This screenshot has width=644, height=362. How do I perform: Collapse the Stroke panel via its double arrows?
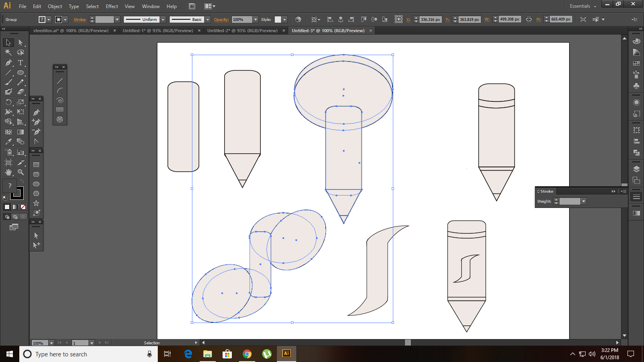point(613,191)
